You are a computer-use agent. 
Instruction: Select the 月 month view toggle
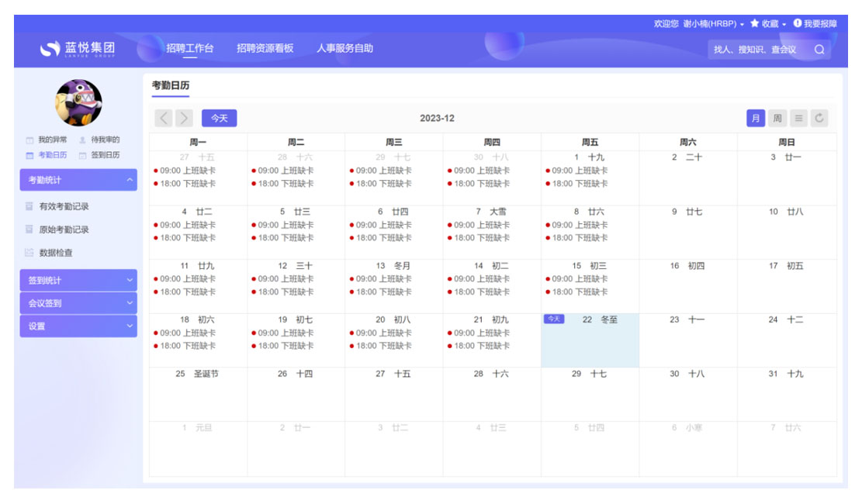click(x=755, y=118)
